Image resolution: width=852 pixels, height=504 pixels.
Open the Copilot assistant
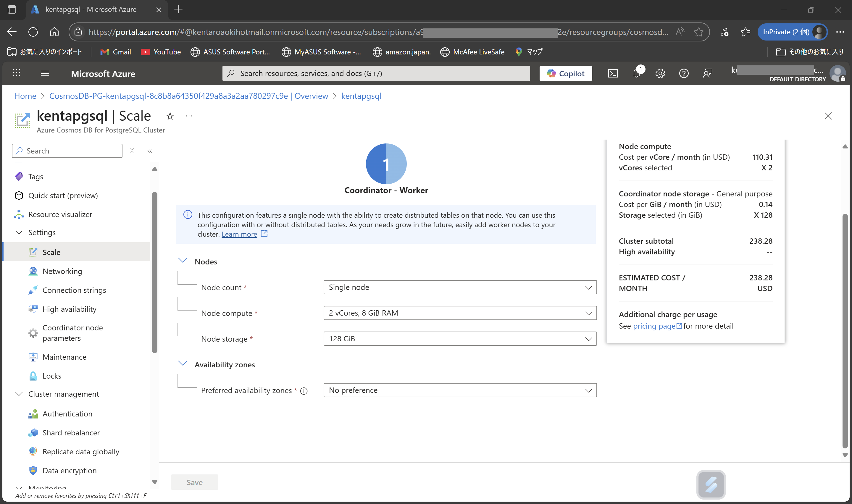click(565, 73)
